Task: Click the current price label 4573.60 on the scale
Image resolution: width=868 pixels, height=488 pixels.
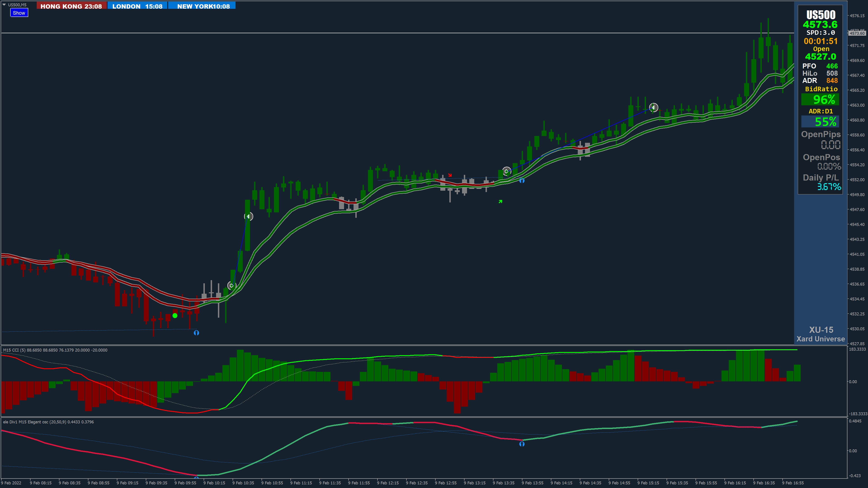Action: [x=857, y=33]
